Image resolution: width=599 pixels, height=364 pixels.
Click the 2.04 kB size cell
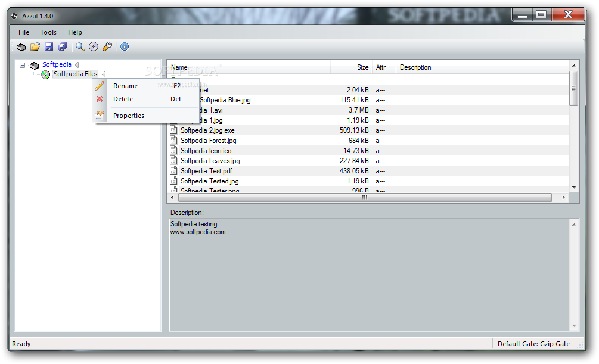tap(358, 90)
